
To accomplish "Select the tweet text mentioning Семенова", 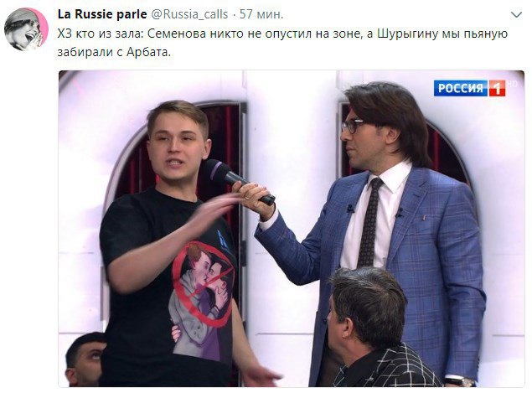I will [282, 43].
